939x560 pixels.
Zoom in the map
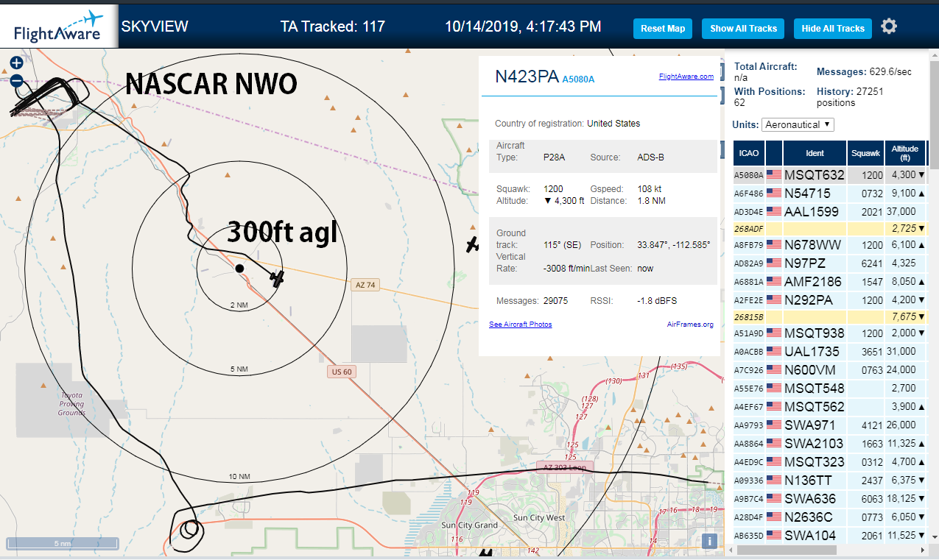(16, 63)
